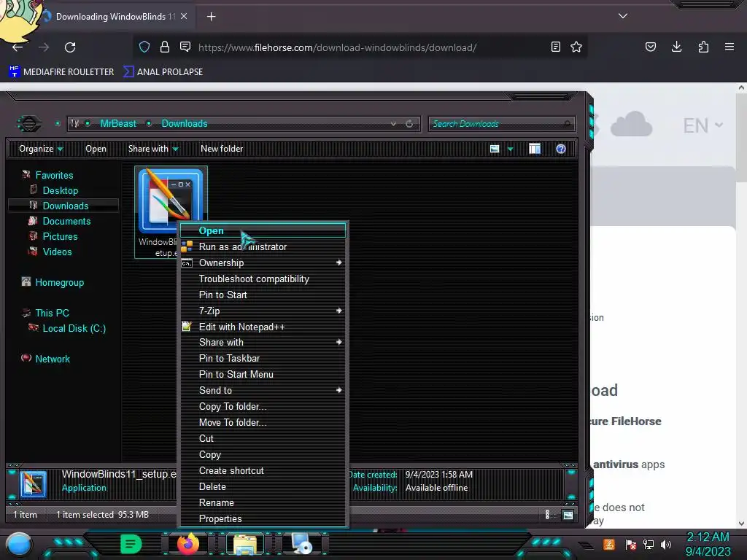The width and height of the screenshot is (747, 560).
Task: Open Firefox tracking protection shield
Action: 144,47
